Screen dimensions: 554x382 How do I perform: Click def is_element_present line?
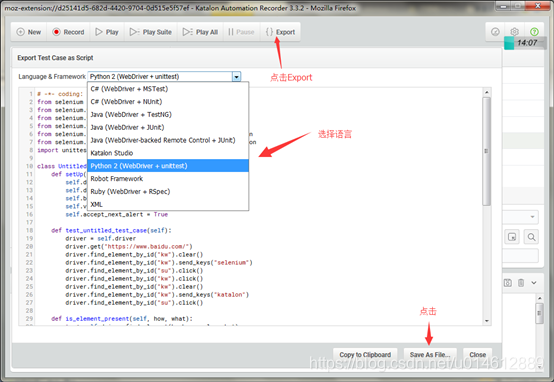[x=122, y=319]
